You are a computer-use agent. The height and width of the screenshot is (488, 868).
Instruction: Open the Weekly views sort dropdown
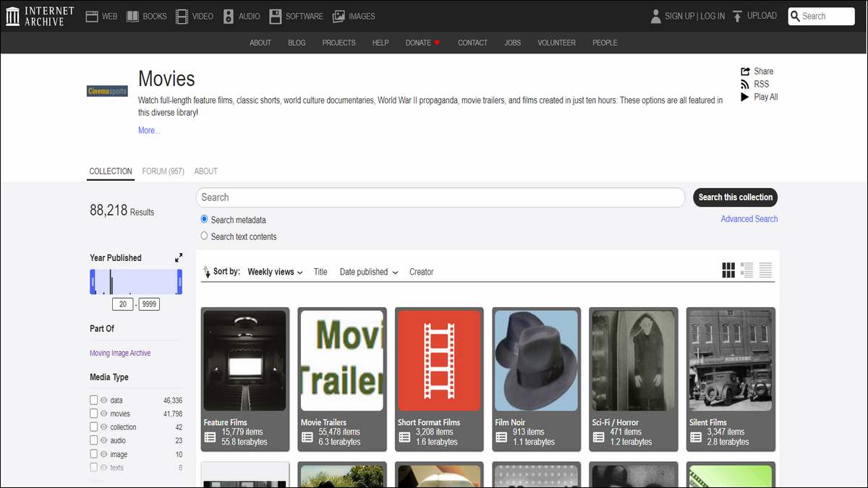275,272
